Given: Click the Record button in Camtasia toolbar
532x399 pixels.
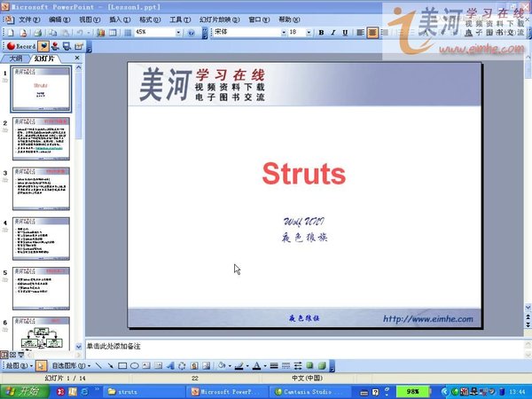Looking at the screenshot, I should [x=20, y=46].
